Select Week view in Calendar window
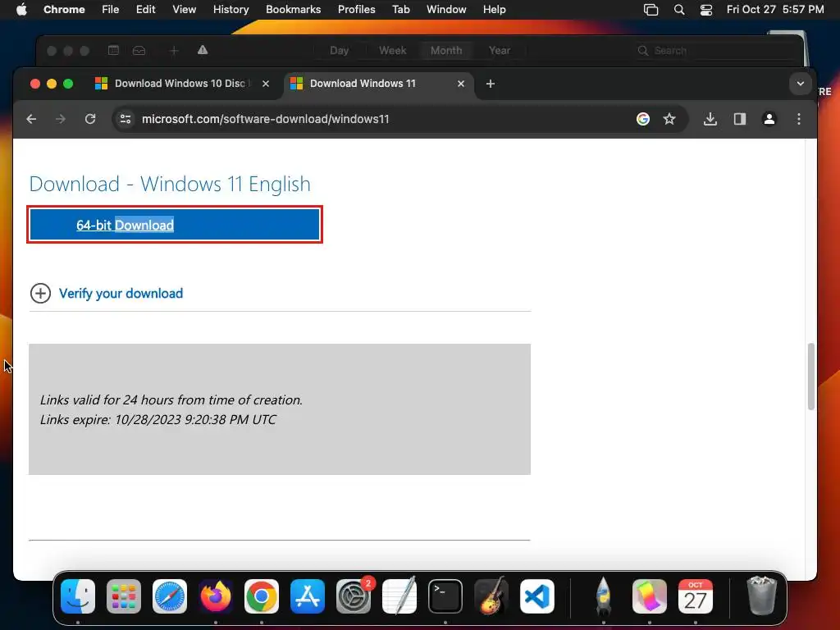 coord(393,50)
